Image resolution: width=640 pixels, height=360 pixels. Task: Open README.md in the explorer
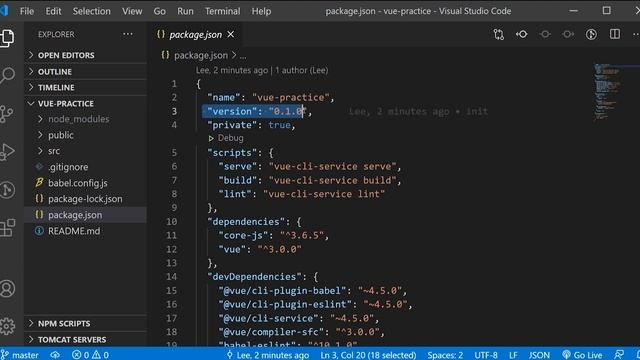click(x=86, y=231)
